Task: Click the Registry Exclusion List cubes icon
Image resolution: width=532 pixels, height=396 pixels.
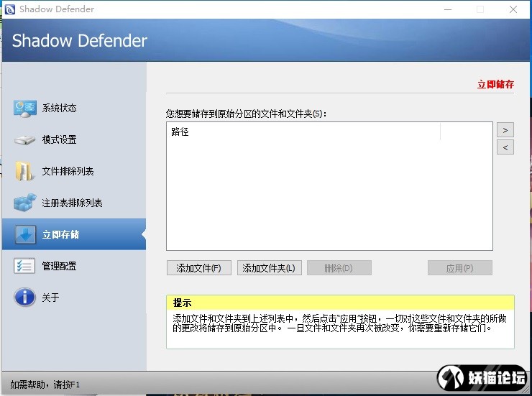Action: pos(24,203)
